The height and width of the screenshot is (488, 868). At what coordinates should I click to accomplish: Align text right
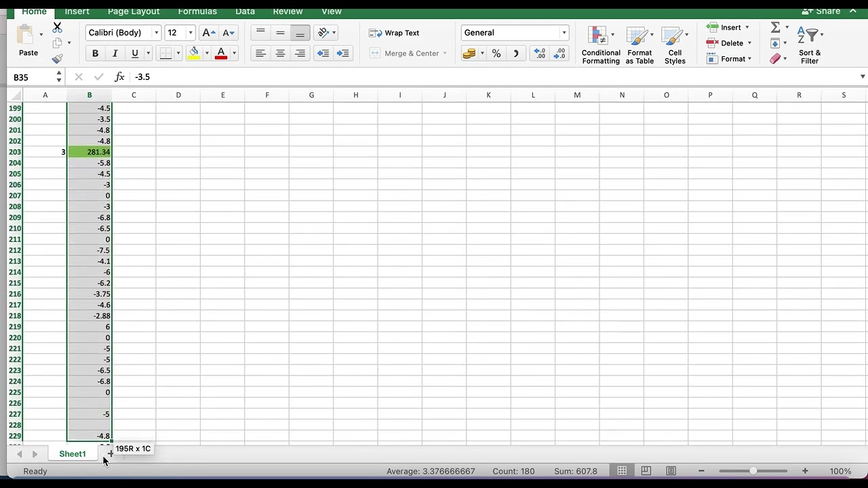tap(300, 54)
